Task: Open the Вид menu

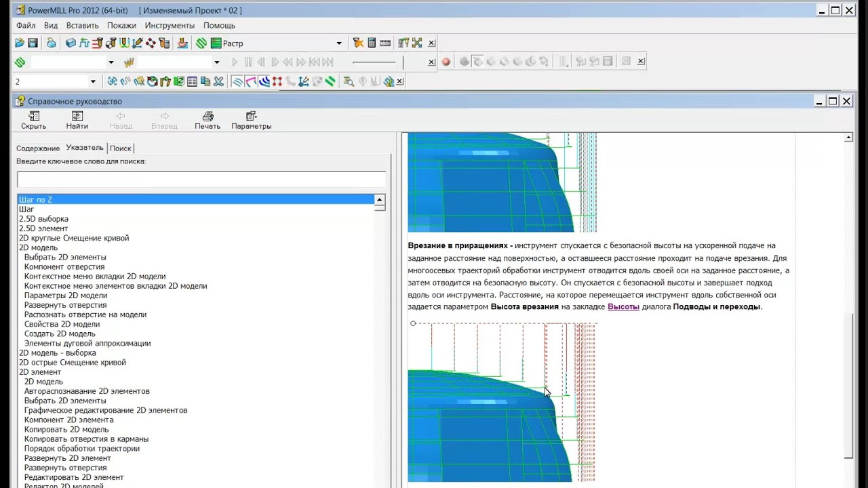Action: [51, 25]
